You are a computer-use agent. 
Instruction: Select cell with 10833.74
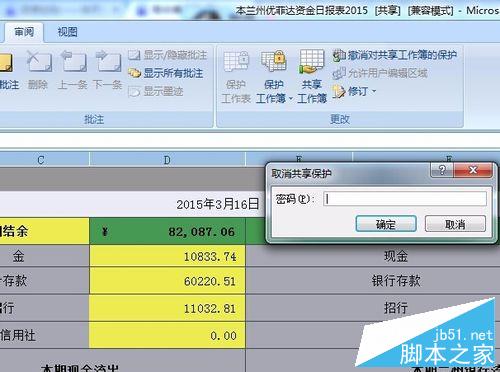pyautogui.click(x=167, y=256)
